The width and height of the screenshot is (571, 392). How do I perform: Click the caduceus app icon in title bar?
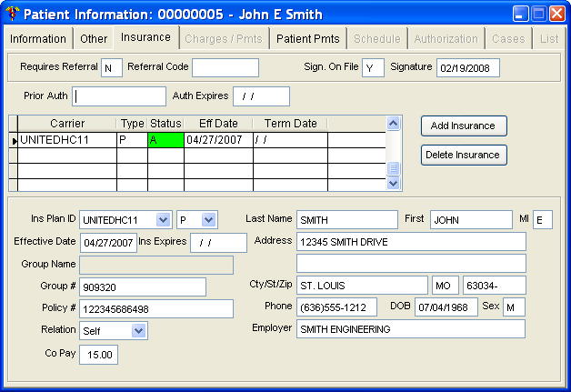point(13,14)
